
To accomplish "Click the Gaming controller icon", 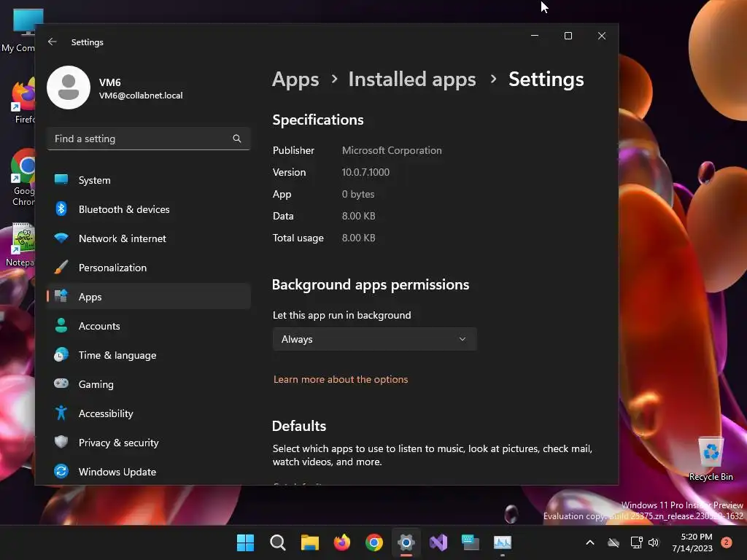I will pos(61,384).
